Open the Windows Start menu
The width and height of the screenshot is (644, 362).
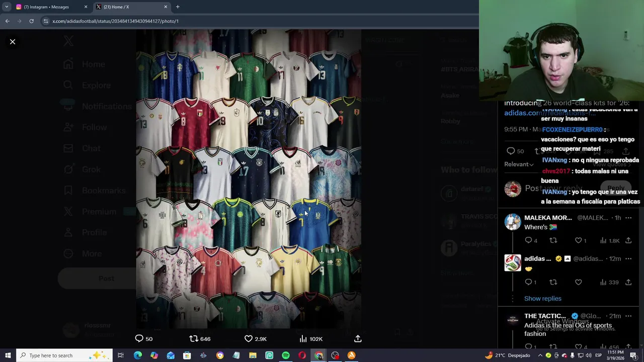point(8,355)
